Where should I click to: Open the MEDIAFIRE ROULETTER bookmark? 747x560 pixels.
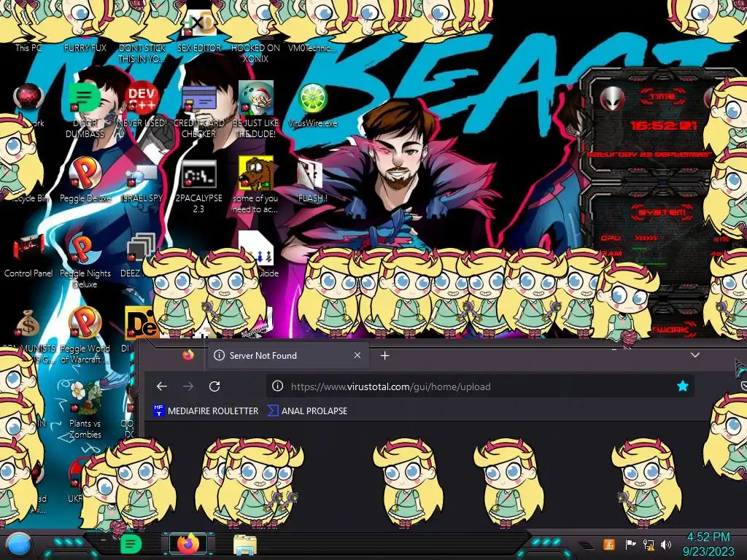tap(206, 411)
